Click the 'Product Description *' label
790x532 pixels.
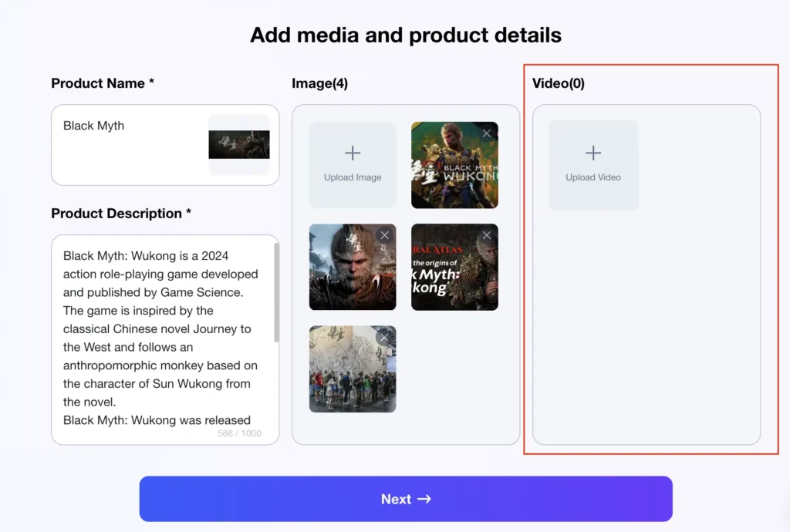(121, 214)
